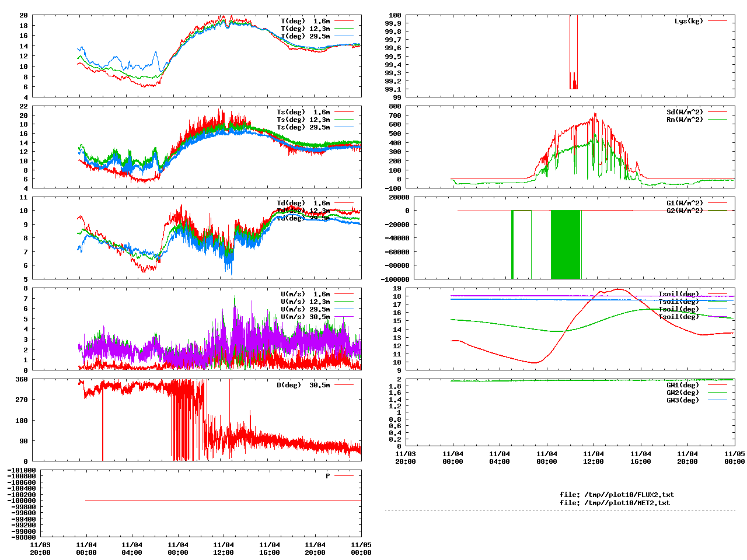Select the 'Sd(W/m^2)' legend label
This screenshot has height=560, width=747.
(x=685, y=112)
